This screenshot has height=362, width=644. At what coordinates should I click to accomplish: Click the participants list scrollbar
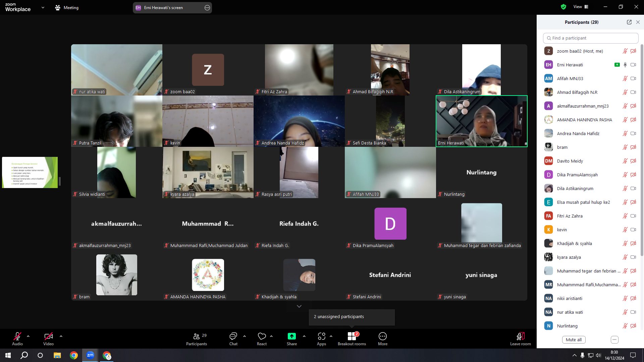coord(642,151)
